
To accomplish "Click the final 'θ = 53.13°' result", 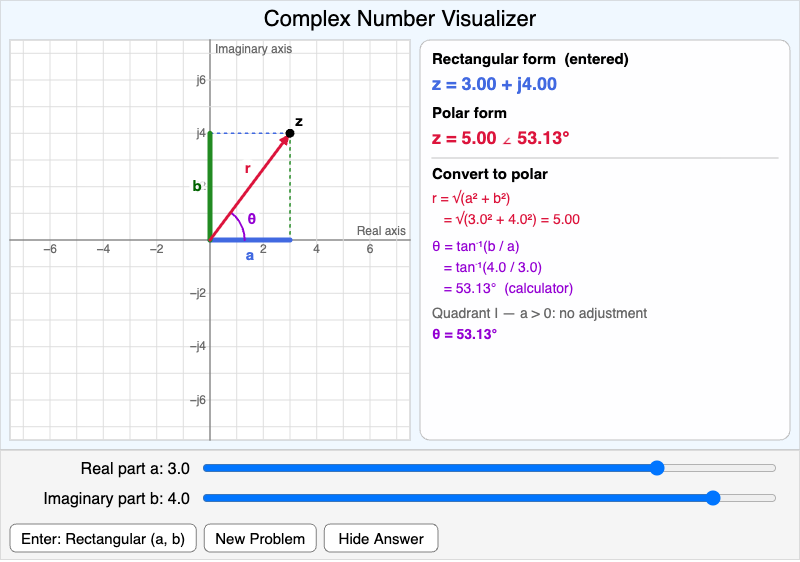I will point(464,334).
